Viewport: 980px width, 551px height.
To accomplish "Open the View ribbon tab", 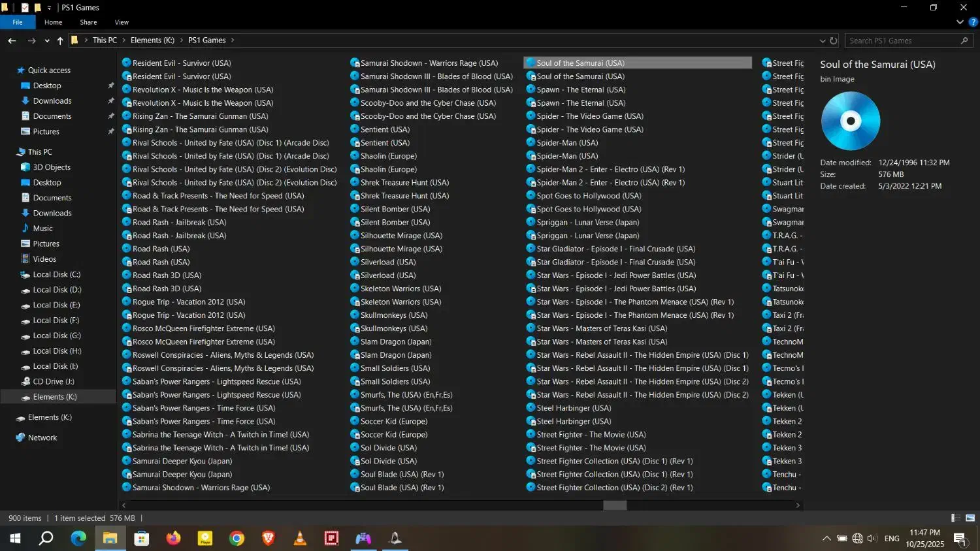I will (x=122, y=22).
